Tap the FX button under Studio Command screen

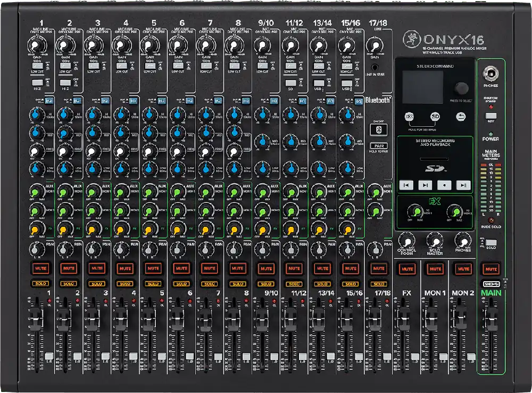(410, 117)
